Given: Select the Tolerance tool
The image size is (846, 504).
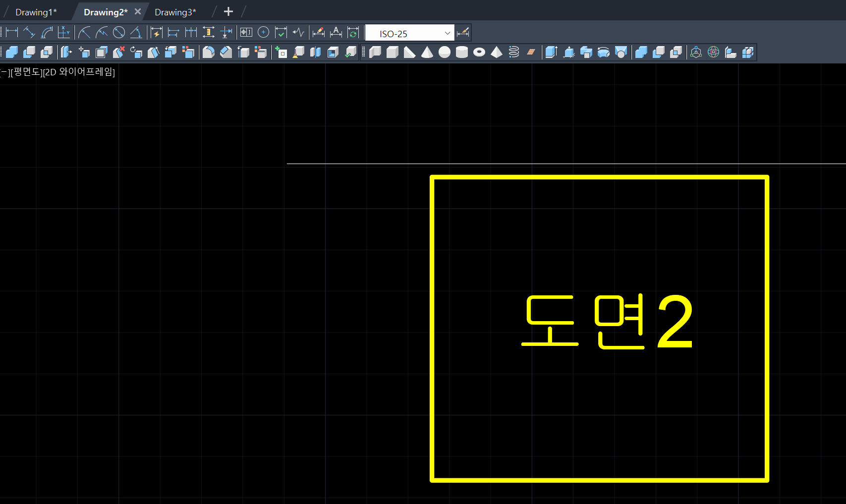Looking at the screenshot, I should tap(246, 33).
